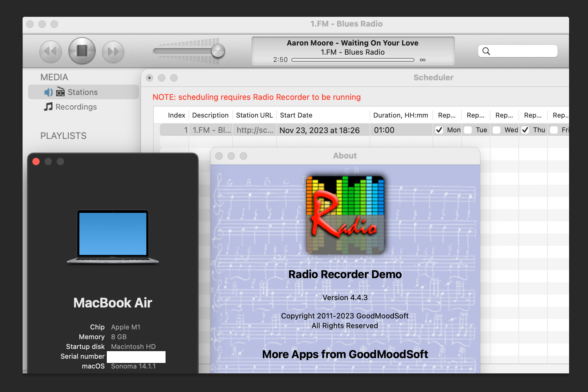The image size is (588, 392).
Task: Click the fast-forward button
Action: (113, 51)
